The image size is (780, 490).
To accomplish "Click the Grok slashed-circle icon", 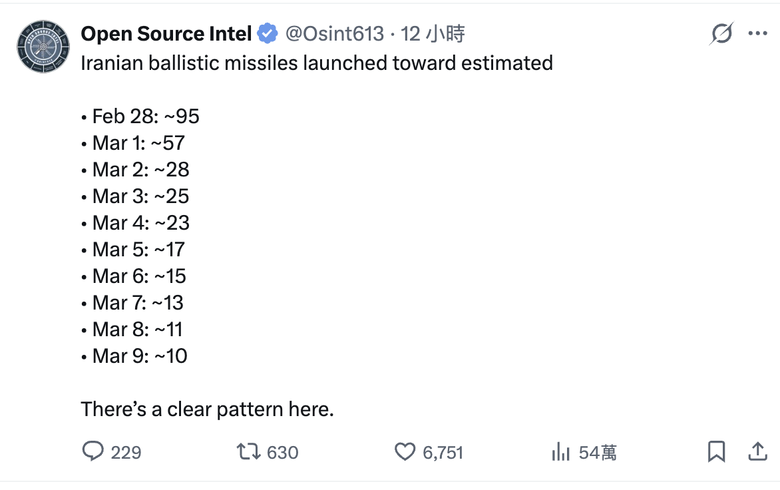I will pyautogui.click(x=721, y=33).
